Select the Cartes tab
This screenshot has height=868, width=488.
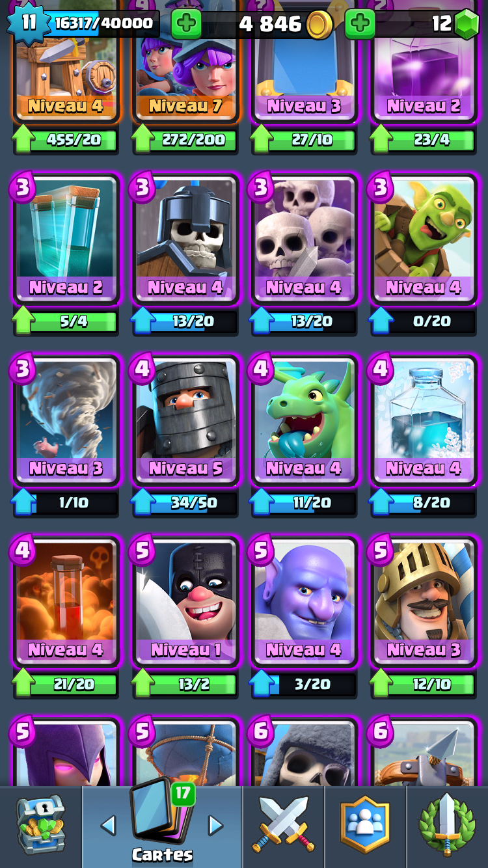pyautogui.click(x=162, y=826)
